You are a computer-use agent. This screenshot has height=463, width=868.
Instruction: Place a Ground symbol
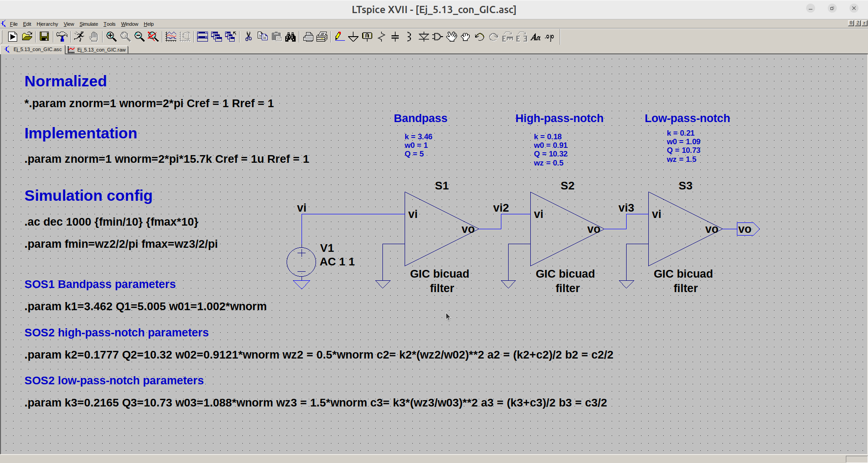[x=354, y=37]
